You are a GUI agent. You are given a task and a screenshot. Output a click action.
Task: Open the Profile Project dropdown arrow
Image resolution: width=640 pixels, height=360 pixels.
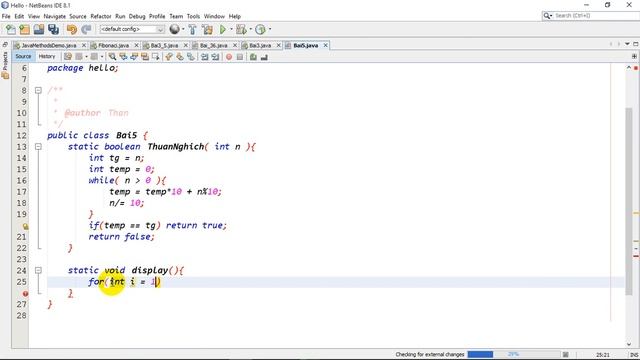point(270,29)
